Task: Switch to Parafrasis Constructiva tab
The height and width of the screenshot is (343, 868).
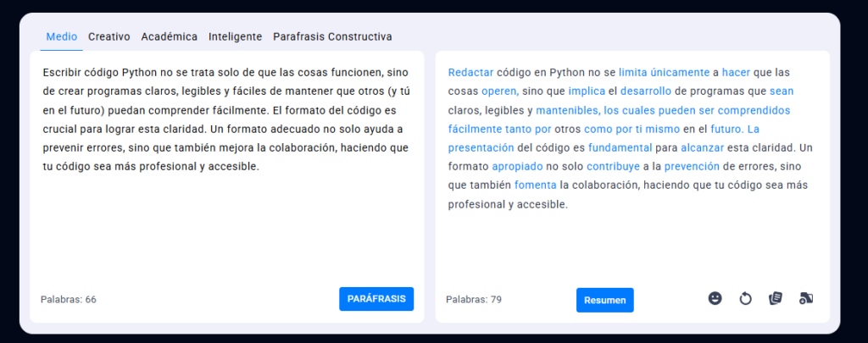Action: [332, 36]
